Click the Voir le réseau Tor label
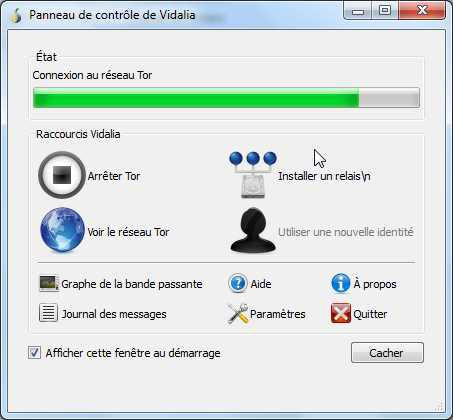 coord(128,232)
